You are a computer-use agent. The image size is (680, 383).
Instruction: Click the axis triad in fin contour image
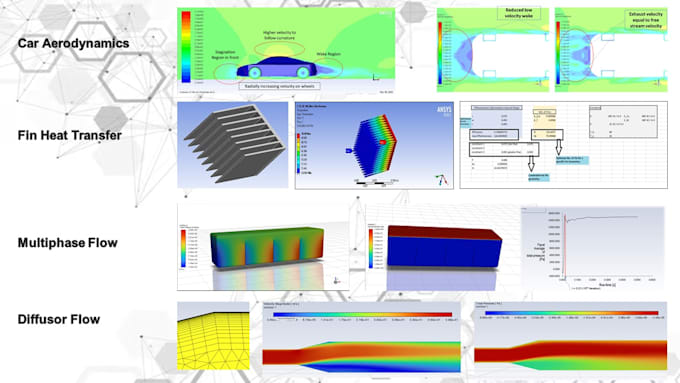pos(442,179)
